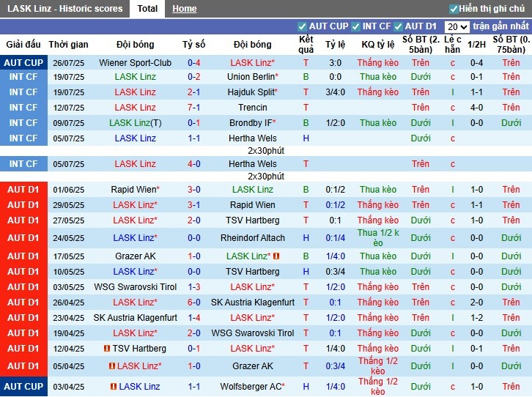Switch to the Total tab
Screen dimensions: 532x397
pyautogui.click(x=147, y=9)
